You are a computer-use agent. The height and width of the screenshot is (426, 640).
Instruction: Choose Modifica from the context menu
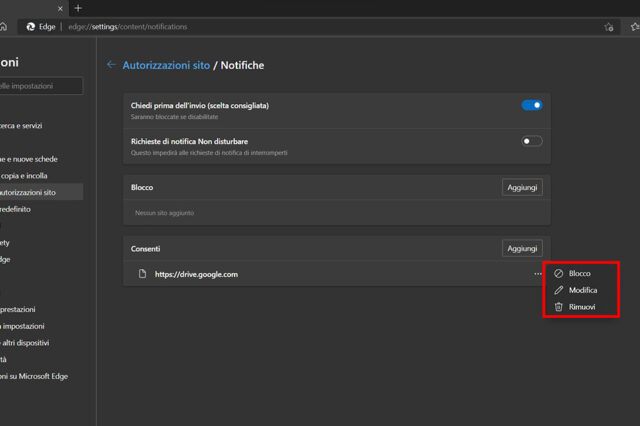click(x=582, y=290)
